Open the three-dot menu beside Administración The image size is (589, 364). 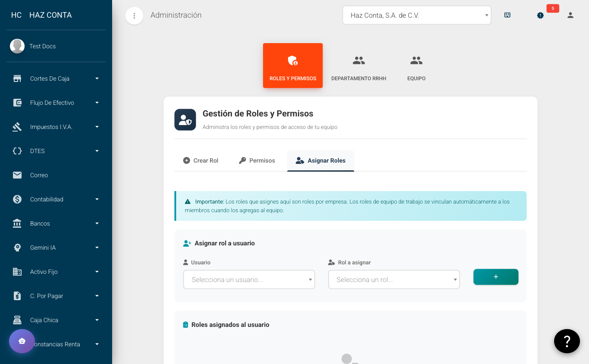tap(134, 16)
